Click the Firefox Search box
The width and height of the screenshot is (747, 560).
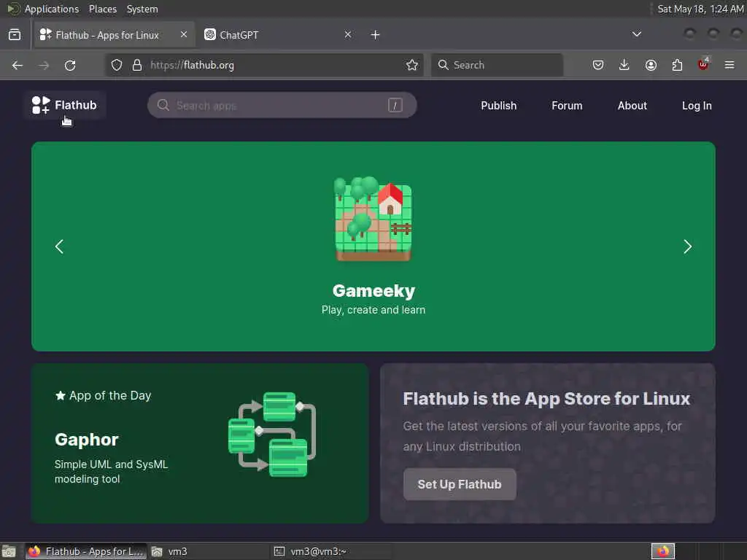click(x=497, y=65)
